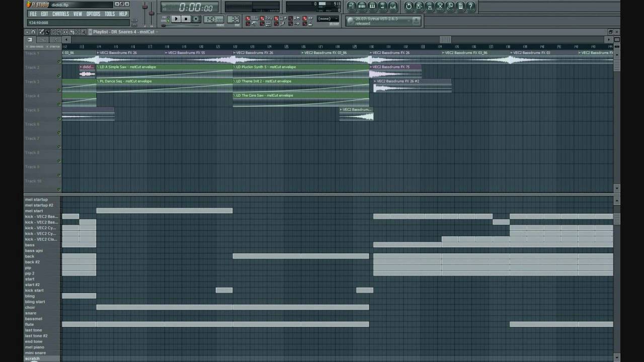
Task: Open LD The Core Saw clip menu
Action: 234,95
